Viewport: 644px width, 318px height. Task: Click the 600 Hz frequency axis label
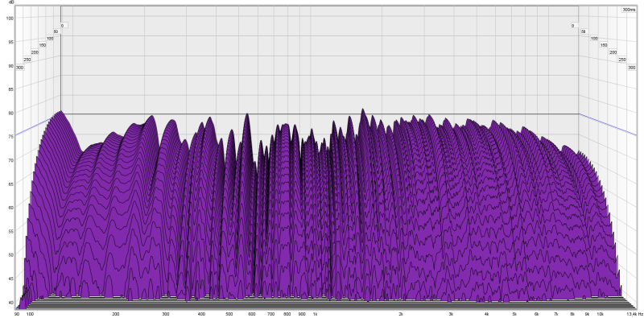pyautogui.click(x=251, y=314)
